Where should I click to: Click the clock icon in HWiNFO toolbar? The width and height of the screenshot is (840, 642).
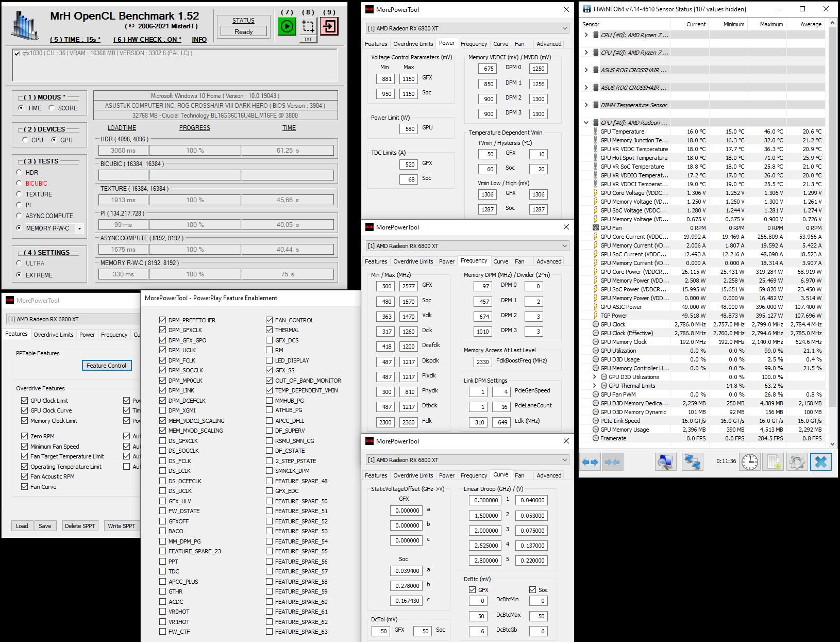(749, 462)
